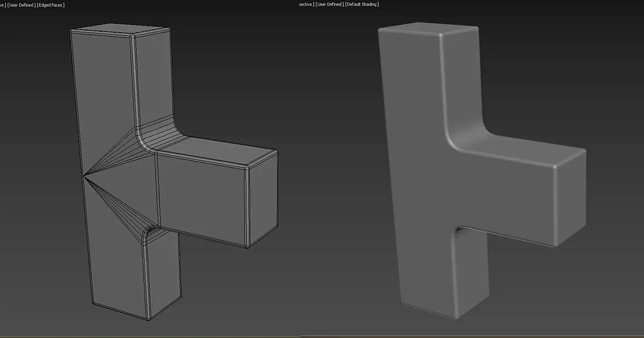The width and height of the screenshot is (644, 338).
Task: Open the Edged Faces shading menu
Action: click(51, 5)
